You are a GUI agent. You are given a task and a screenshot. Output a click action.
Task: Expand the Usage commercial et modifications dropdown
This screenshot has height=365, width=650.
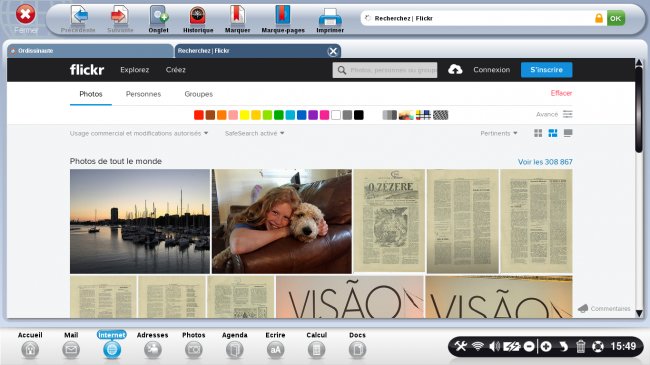coord(139,133)
